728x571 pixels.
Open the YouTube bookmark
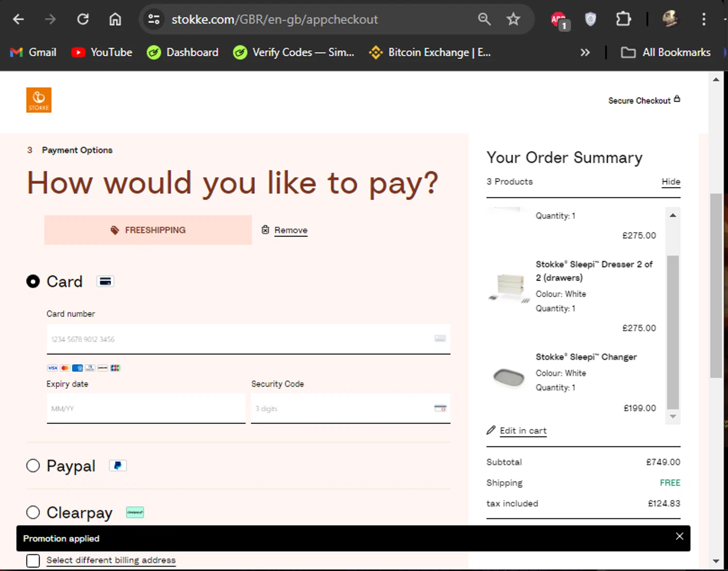102,52
